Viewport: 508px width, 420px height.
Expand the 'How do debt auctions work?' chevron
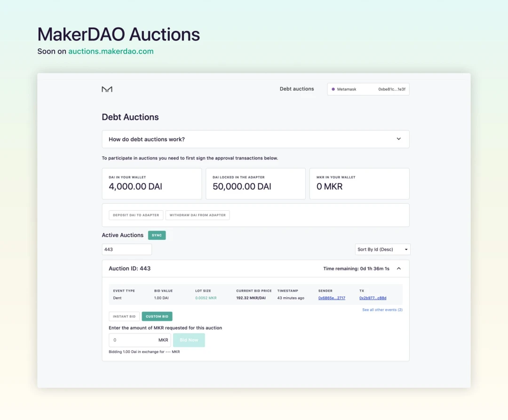[x=398, y=139]
